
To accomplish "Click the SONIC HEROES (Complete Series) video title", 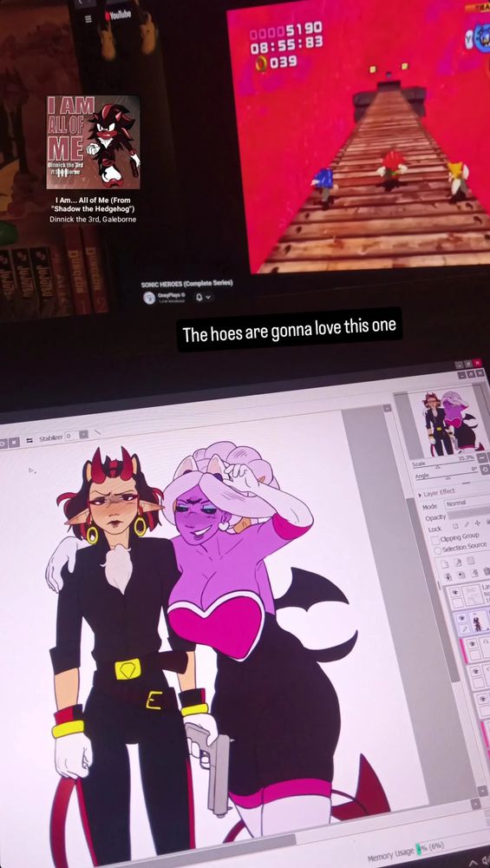I will [x=186, y=284].
